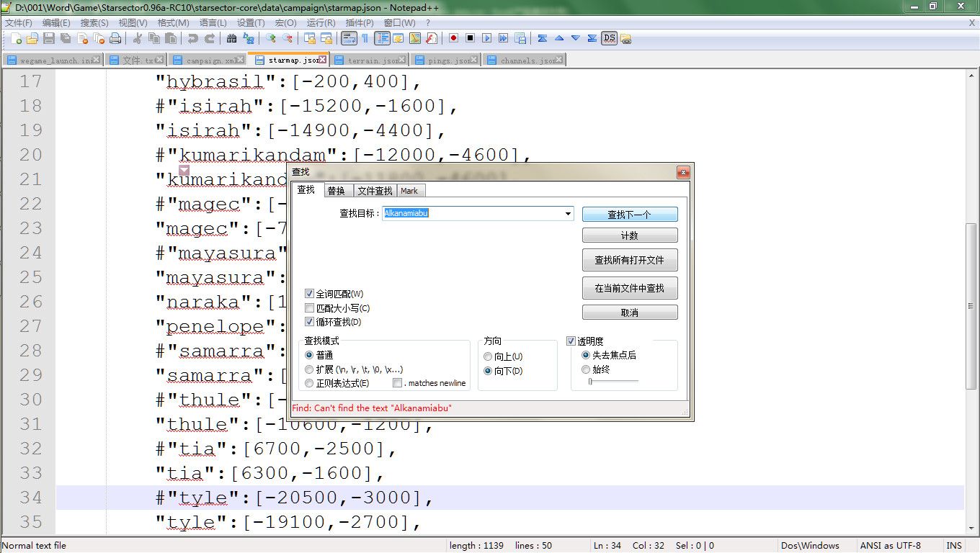Click the transparency slider in Find dialog
Screen dimensions: 980x553
pos(612,382)
